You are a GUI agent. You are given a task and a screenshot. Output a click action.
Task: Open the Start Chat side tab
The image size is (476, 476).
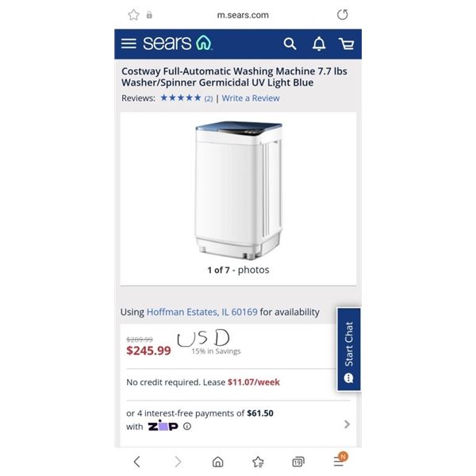pos(349,349)
